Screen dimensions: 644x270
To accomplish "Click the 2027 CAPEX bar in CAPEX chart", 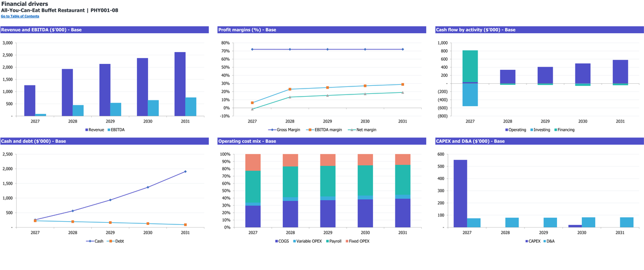I will click(460, 194).
